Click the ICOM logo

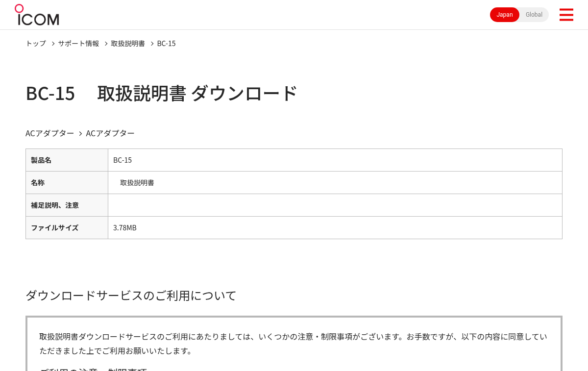click(x=37, y=15)
